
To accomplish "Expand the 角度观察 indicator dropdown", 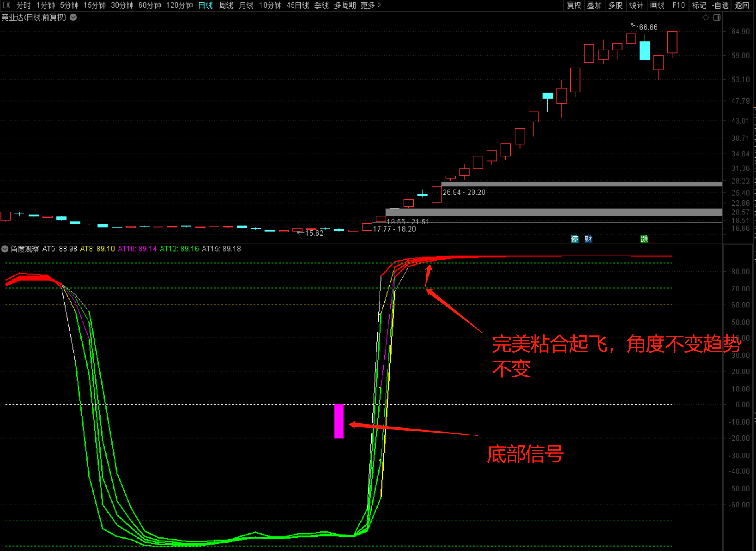I will (x=5, y=249).
